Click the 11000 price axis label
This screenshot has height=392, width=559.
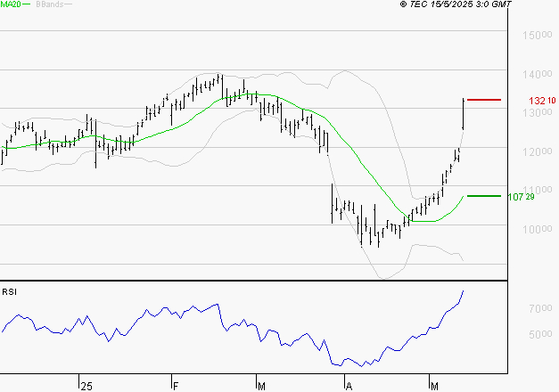(538, 190)
